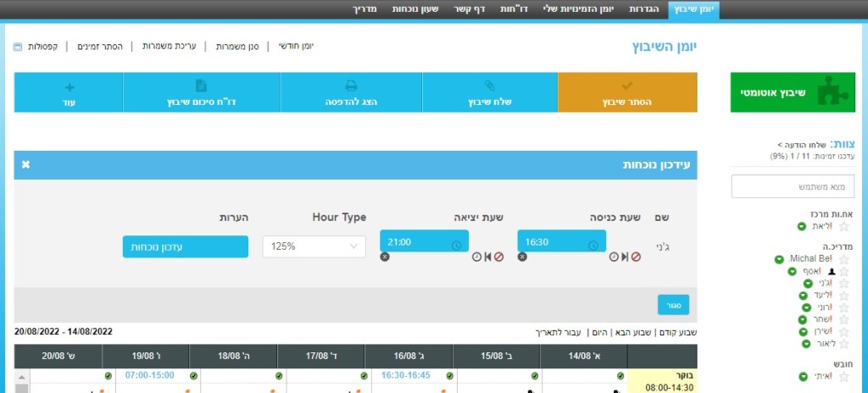
Task: Clear the 16:30 entry time with gray X
Action: pos(522,257)
